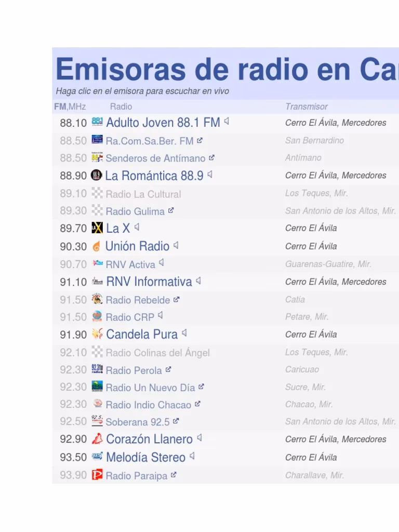This screenshot has height=532, width=399.
Task: Click external link icon beside Radio Indio Chacao
Action: point(197,404)
